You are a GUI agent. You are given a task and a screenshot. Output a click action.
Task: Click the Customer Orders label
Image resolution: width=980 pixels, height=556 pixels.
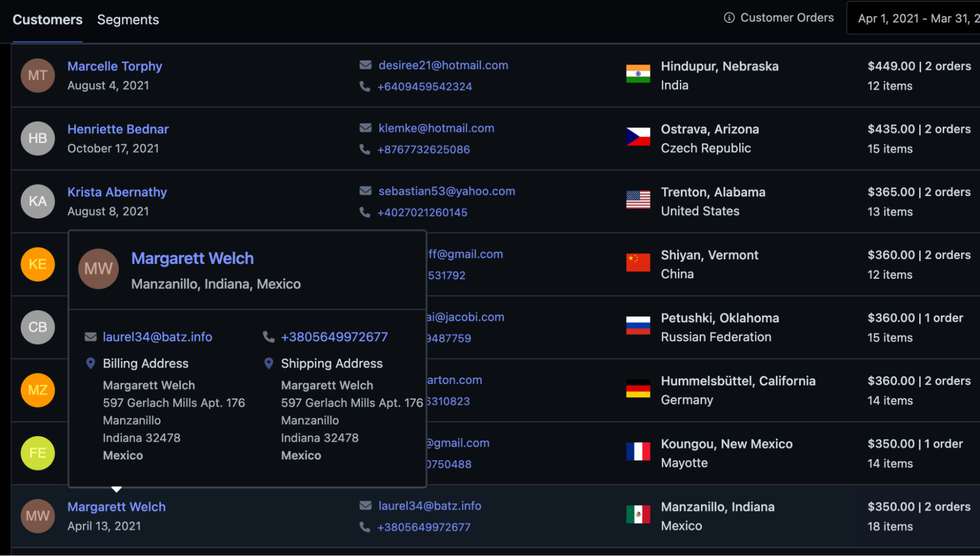(x=786, y=18)
